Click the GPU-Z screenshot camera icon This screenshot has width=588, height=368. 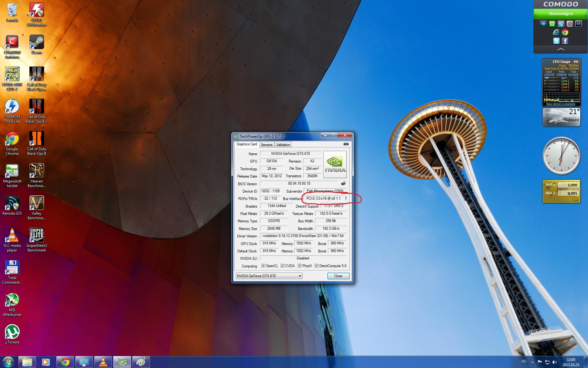tap(346, 144)
